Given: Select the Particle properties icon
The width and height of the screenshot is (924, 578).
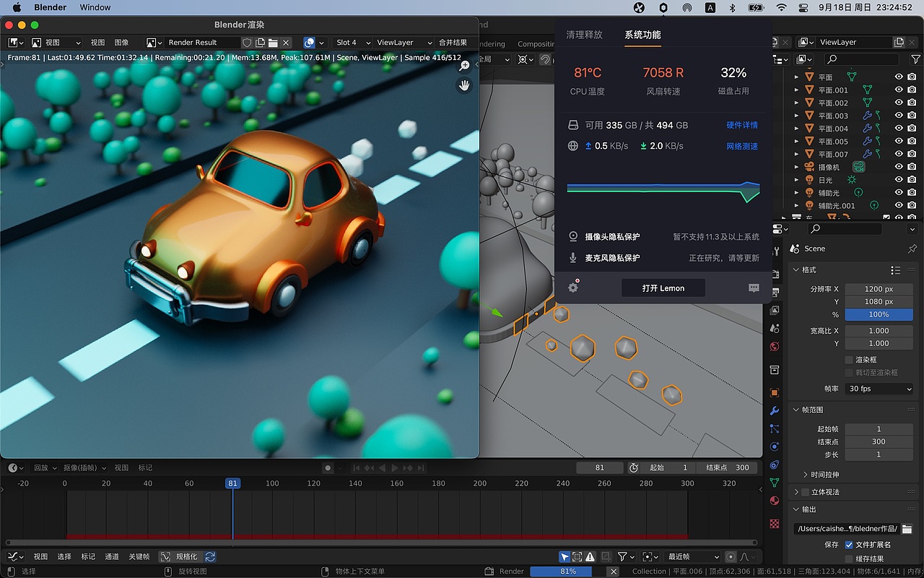Looking at the screenshot, I should point(775,427).
